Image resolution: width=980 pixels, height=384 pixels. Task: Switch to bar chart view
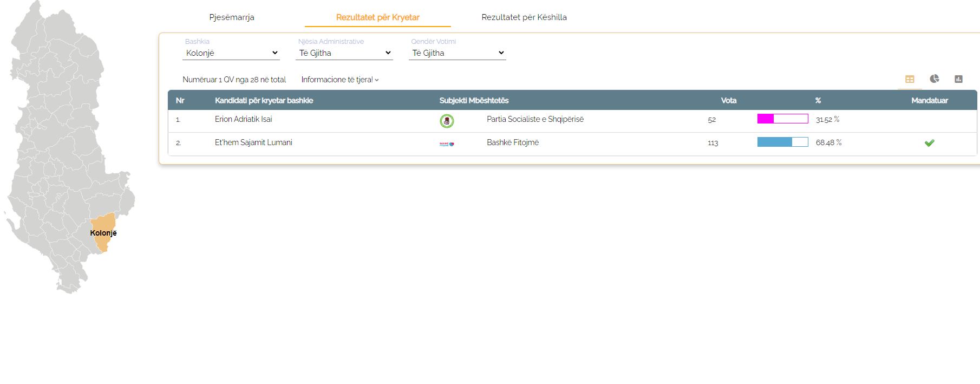tap(958, 79)
